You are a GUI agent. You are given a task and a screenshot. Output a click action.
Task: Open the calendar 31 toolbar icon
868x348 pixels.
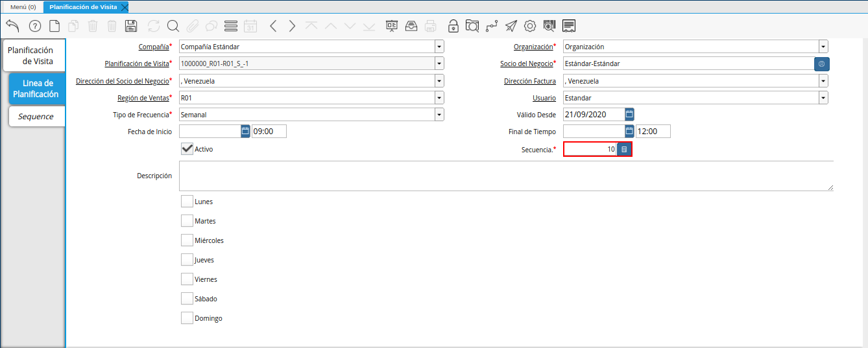tap(250, 26)
